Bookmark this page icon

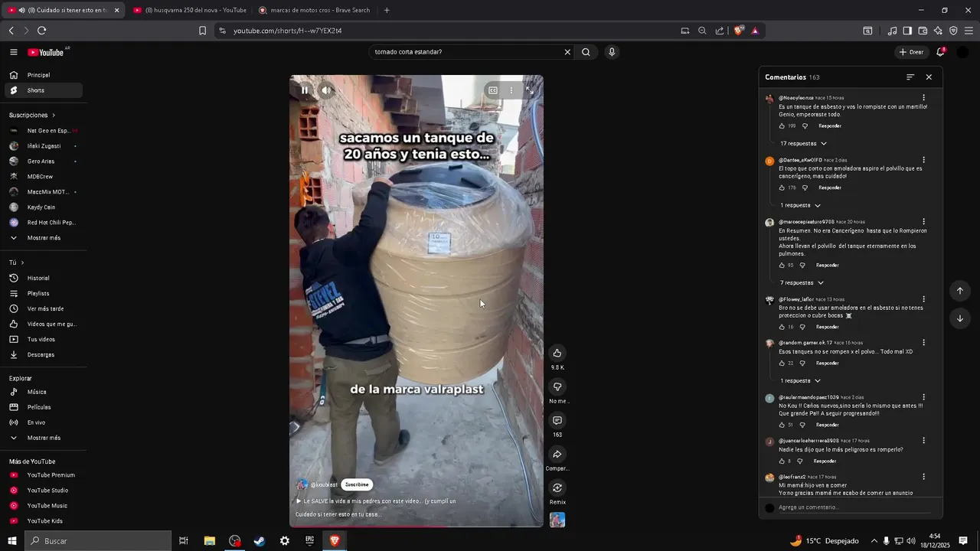coord(202,31)
